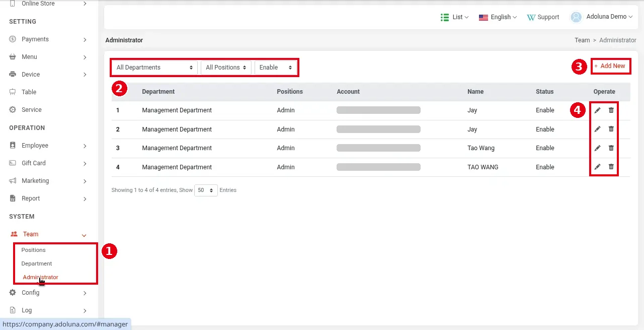
Task: Expand the Report menu chevron
Action: [85, 199]
